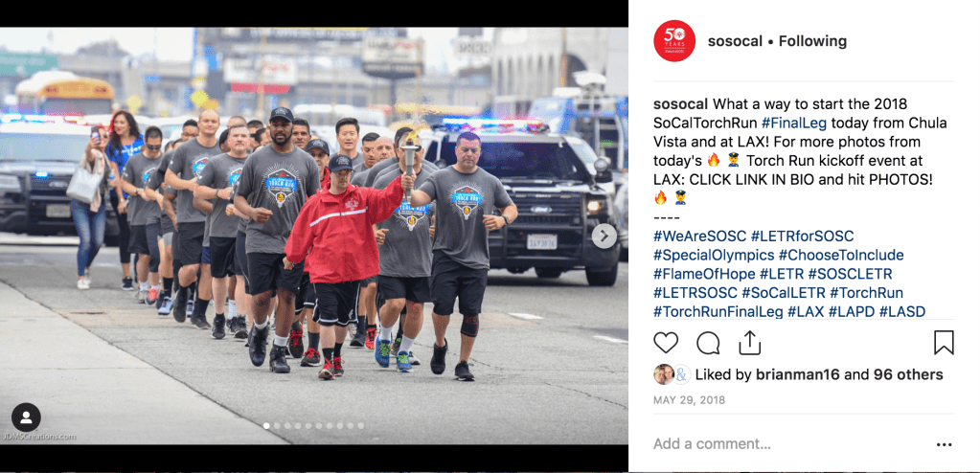This screenshot has height=473, width=980.
Task: Select the last carousel dot indicator
Action: [x=360, y=425]
